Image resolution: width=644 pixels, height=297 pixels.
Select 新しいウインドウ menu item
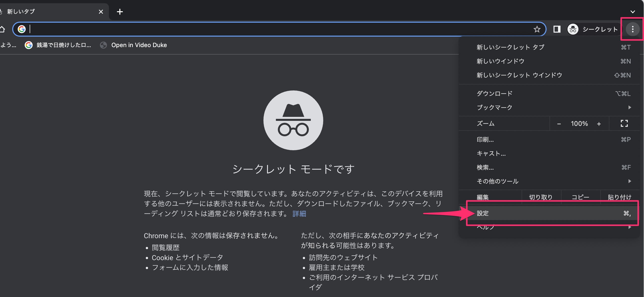[549, 61]
